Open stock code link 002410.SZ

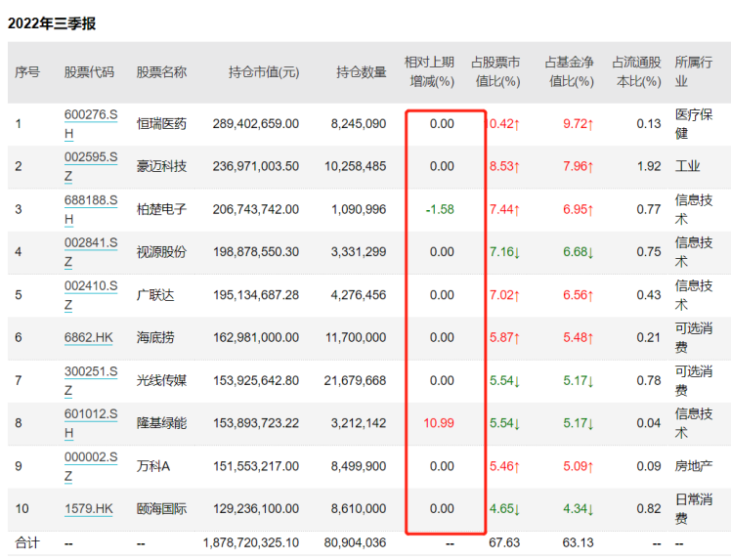(91, 295)
